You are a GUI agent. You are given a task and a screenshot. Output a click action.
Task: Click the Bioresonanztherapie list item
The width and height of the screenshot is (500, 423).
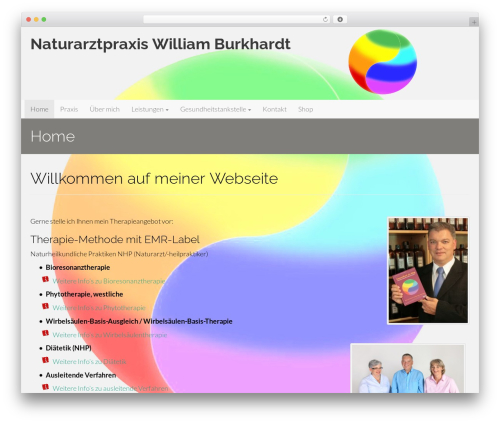[78, 267]
